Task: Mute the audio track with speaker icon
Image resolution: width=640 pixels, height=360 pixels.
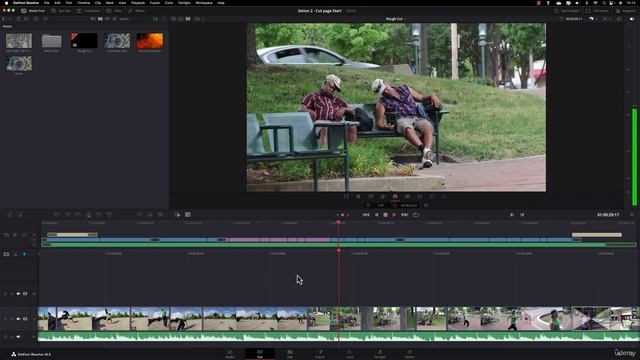Action: [18, 337]
